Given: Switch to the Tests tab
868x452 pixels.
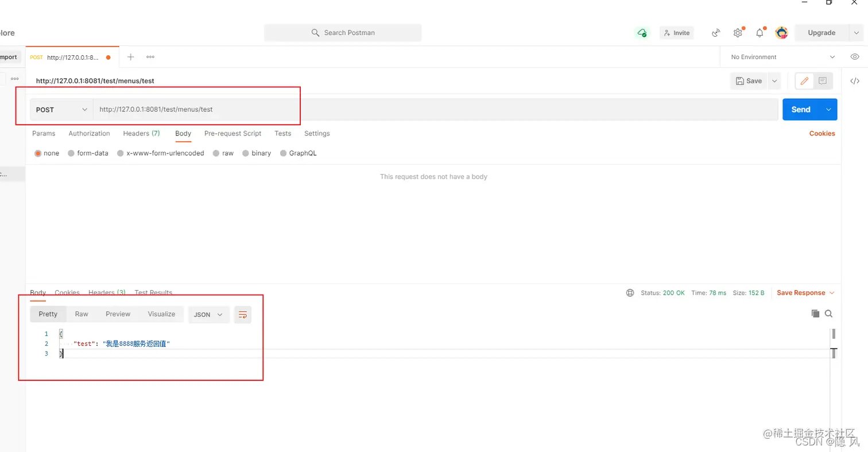Looking at the screenshot, I should [x=283, y=133].
